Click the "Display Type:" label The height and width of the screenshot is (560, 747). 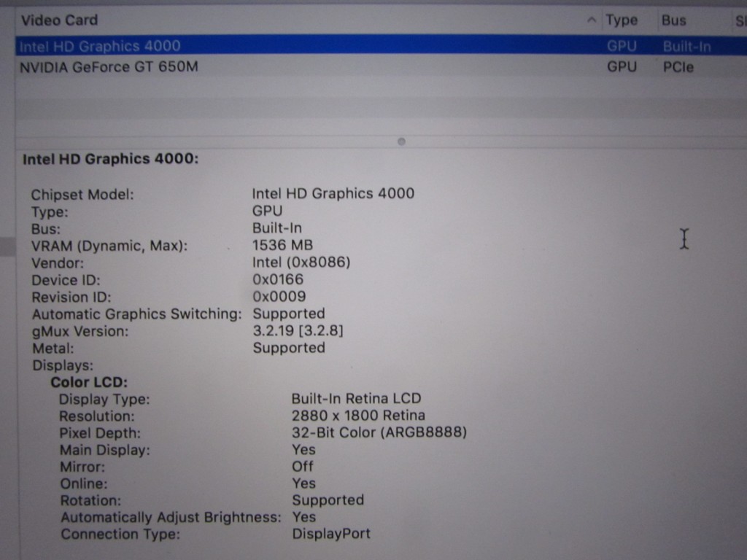pos(104,400)
